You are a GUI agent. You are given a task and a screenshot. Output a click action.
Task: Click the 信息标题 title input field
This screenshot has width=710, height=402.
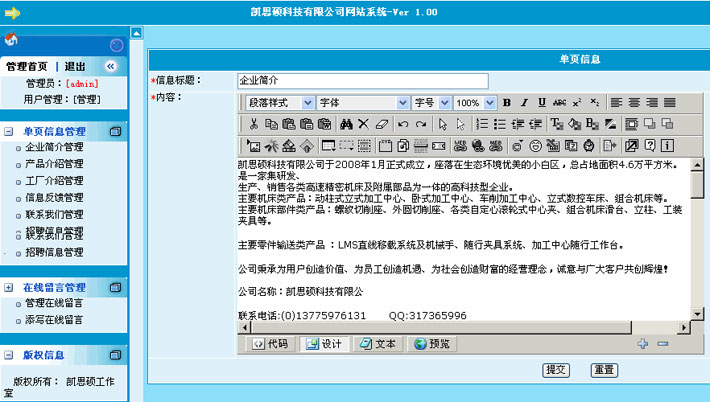[x=361, y=80]
